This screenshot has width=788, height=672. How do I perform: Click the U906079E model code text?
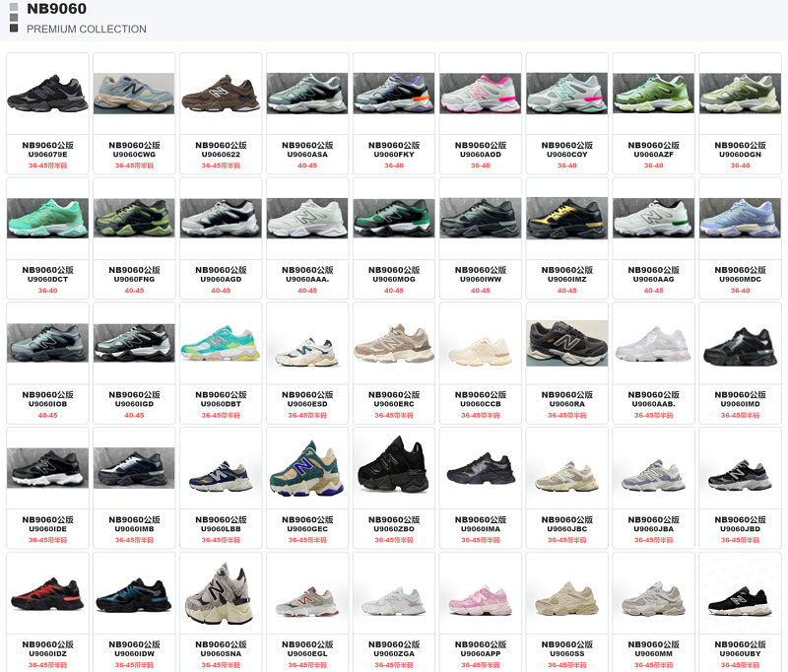[x=47, y=155]
